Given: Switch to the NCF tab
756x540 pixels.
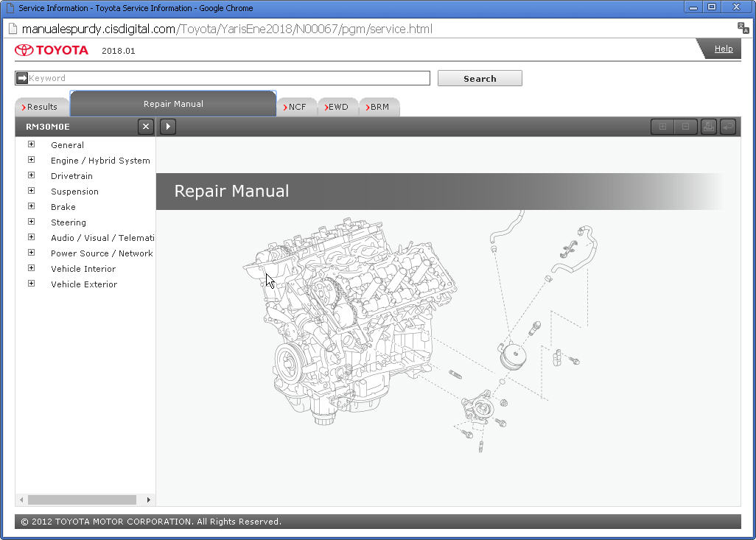Looking at the screenshot, I should pyautogui.click(x=297, y=107).
